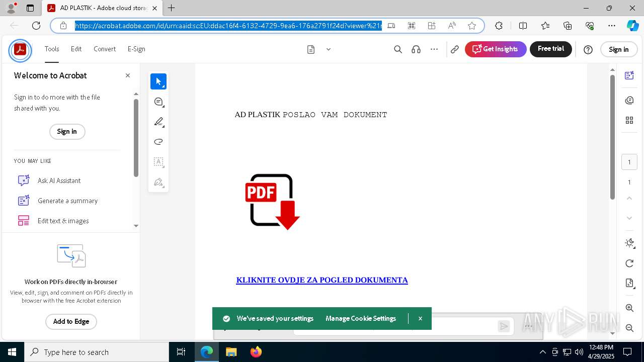Dismiss the cookie settings saved notification

(x=420, y=319)
